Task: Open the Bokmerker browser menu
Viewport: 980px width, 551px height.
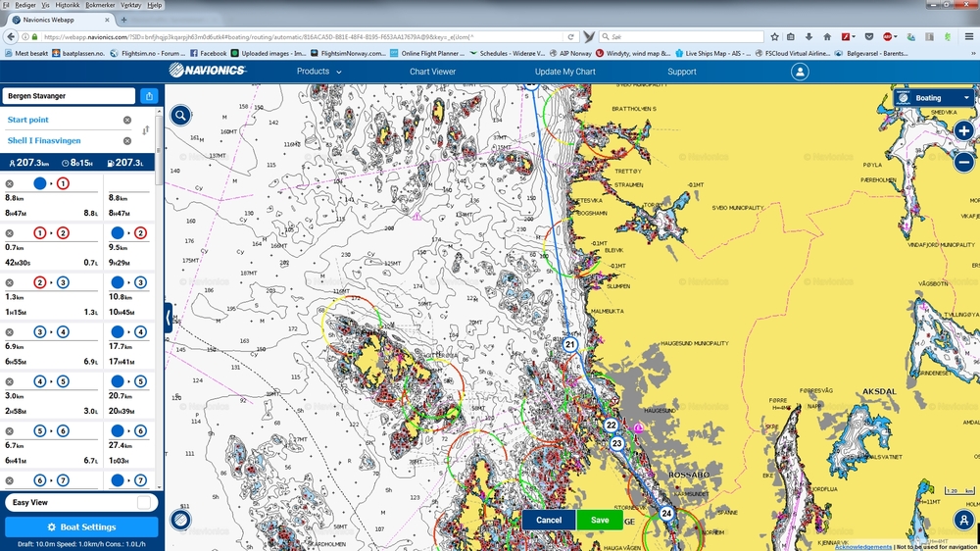Action: (x=100, y=5)
